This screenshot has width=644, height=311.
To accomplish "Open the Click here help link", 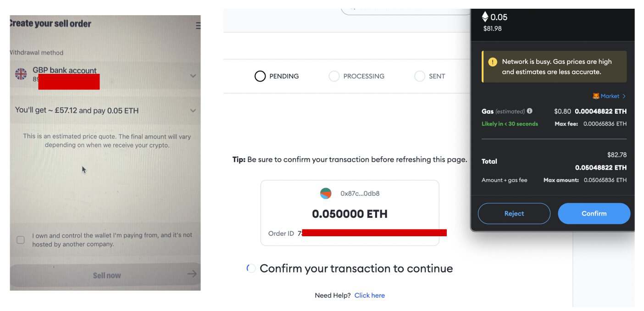I will (369, 295).
